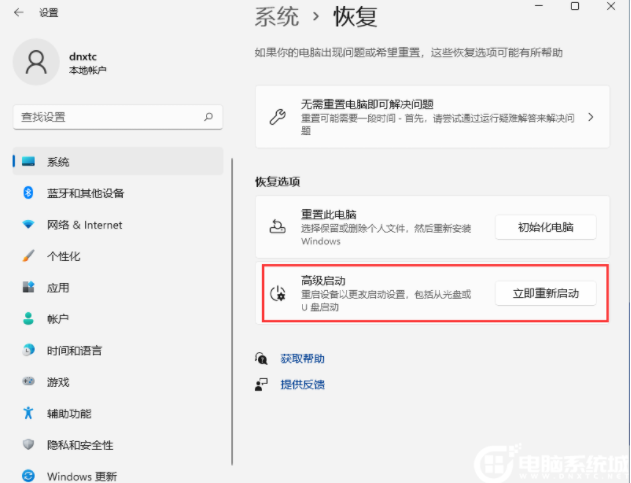This screenshot has width=631, height=483.
Task: Expand the 无需重置电脑即可解决问题 chevron
Action: [591, 117]
